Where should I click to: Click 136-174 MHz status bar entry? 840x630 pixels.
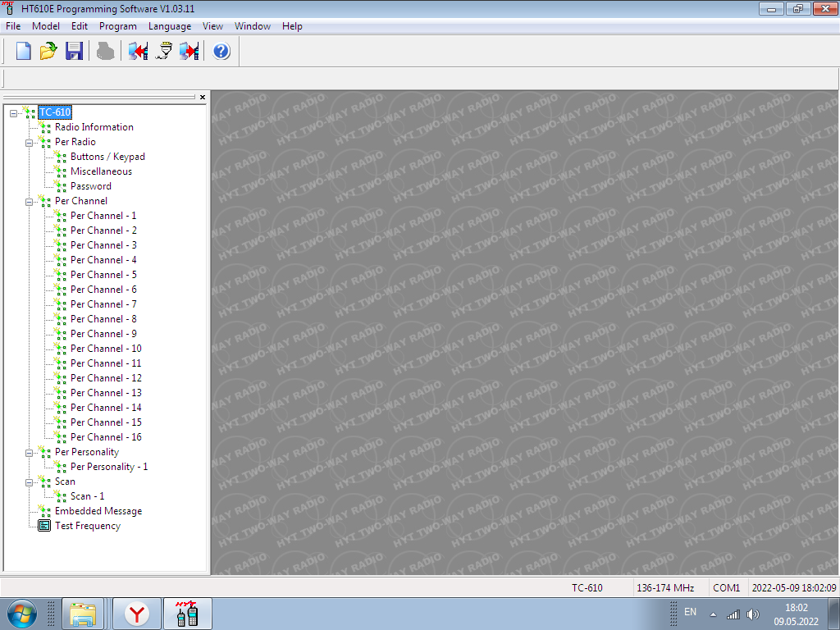pyautogui.click(x=665, y=587)
